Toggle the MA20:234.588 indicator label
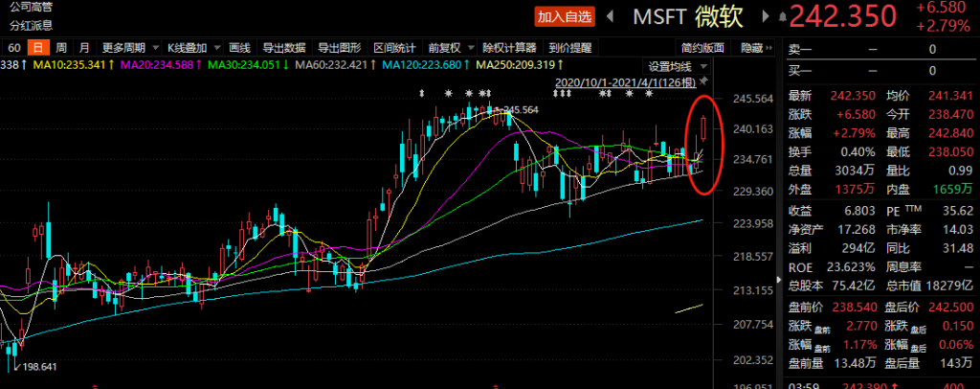The height and width of the screenshot is (389, 980). (x=161, y=64)
